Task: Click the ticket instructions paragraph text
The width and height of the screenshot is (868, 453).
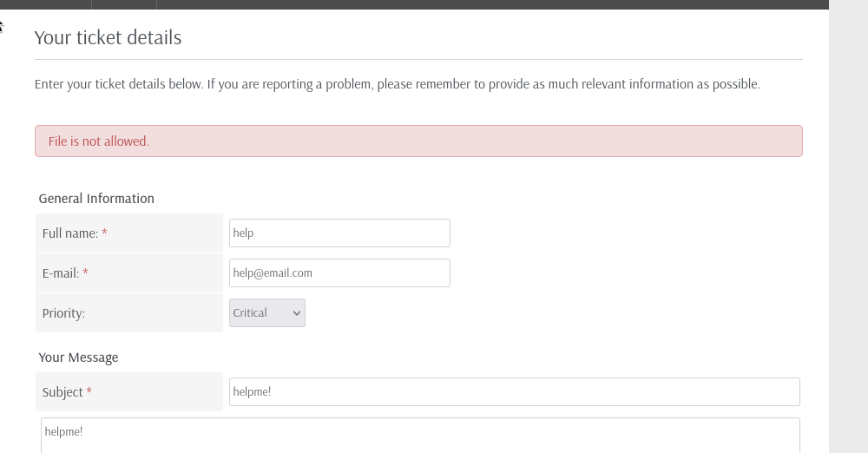Action: (397, 84)
